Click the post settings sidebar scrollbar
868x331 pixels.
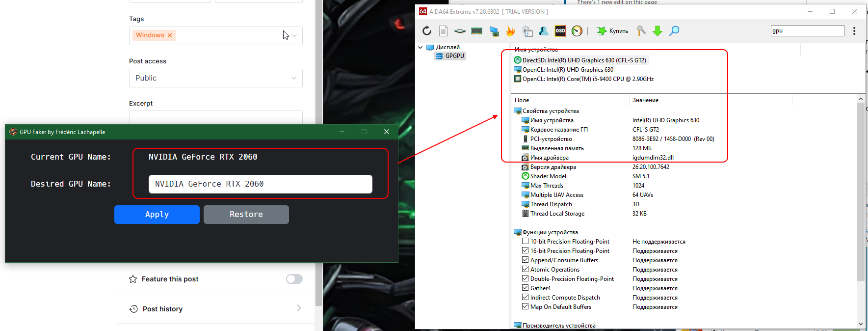coord(318,152)
